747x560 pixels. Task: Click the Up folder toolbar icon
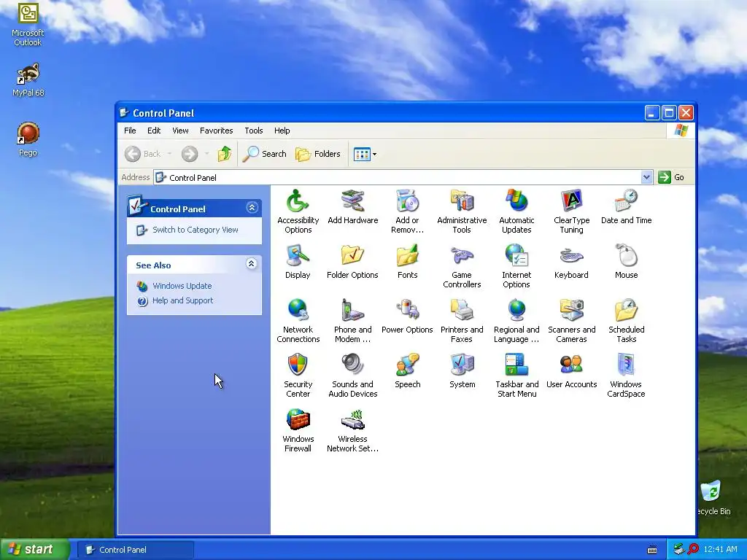(225, 154)
